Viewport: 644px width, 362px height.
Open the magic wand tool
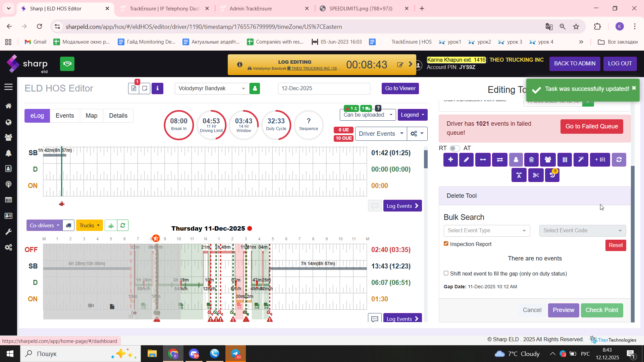[581, 160]
